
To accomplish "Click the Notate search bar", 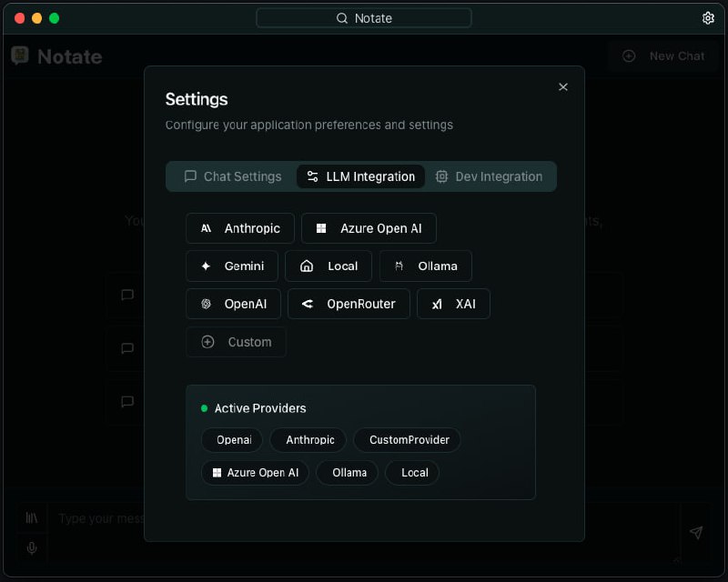I will [x=364, y=18].
